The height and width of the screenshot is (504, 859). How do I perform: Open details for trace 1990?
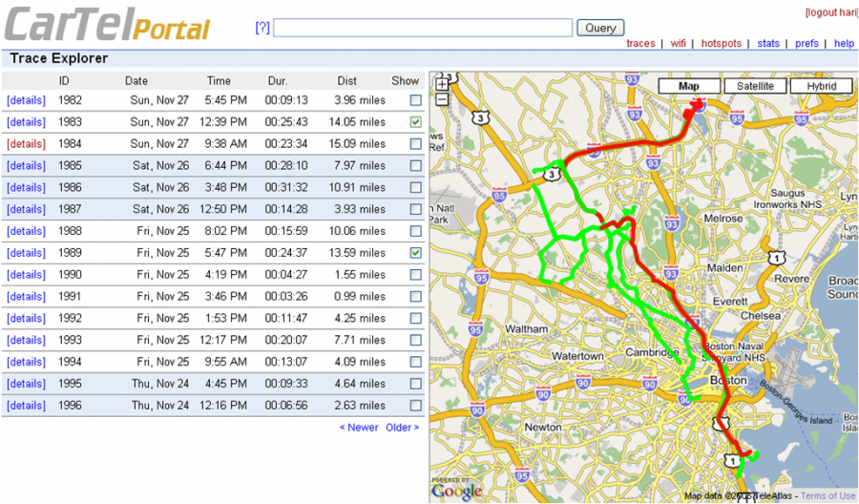(27, 275)
